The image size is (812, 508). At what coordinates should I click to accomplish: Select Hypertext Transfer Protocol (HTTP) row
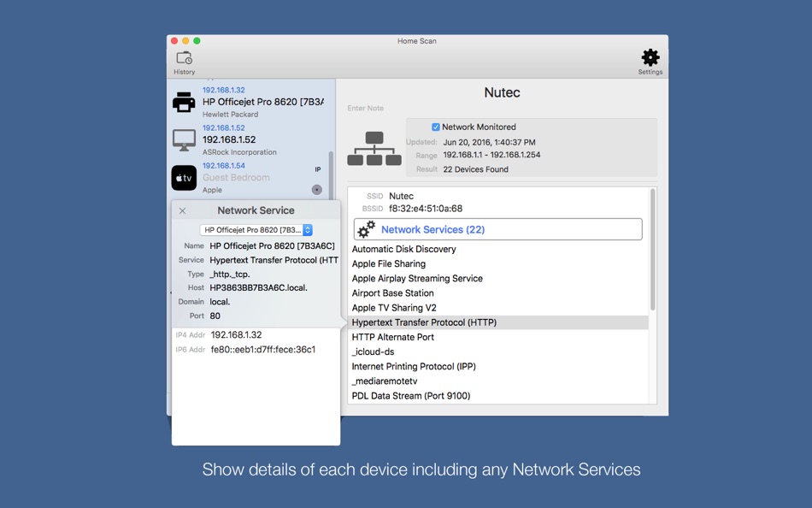click(497, 322)
